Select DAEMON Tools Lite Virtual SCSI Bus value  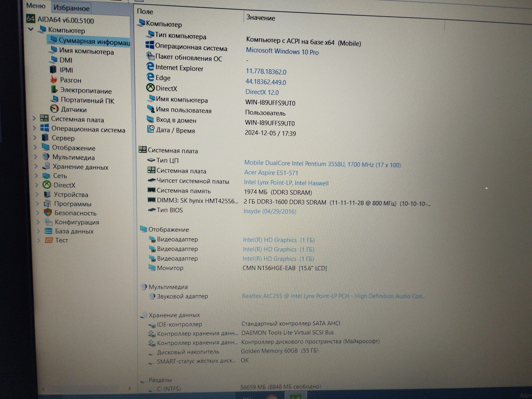pos(288,332)
